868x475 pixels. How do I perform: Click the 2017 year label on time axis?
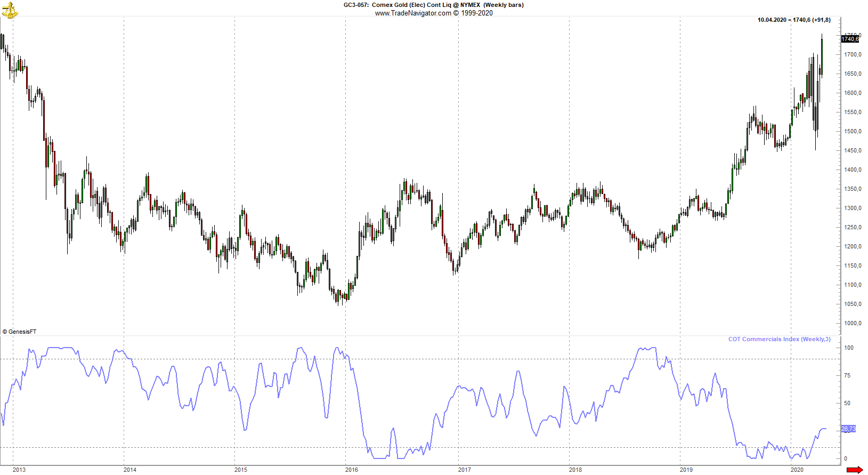[x=465, y=470]
